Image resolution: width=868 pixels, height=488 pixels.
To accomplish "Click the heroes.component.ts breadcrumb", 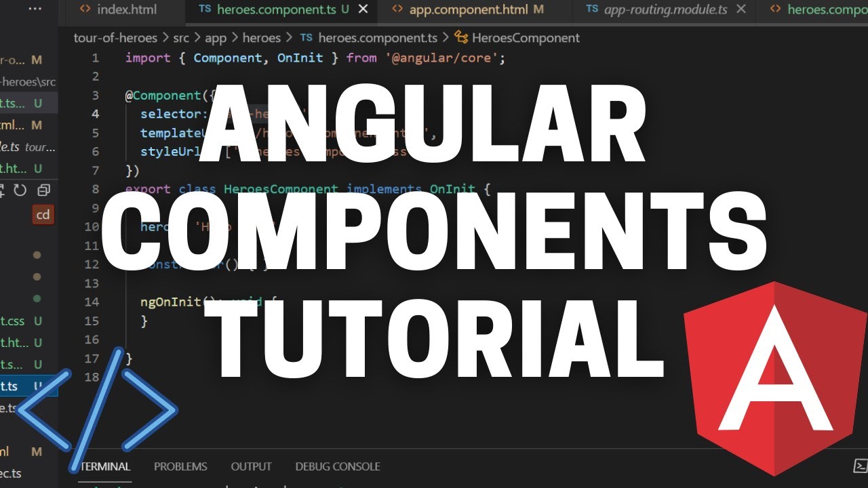I will (368, 38).
